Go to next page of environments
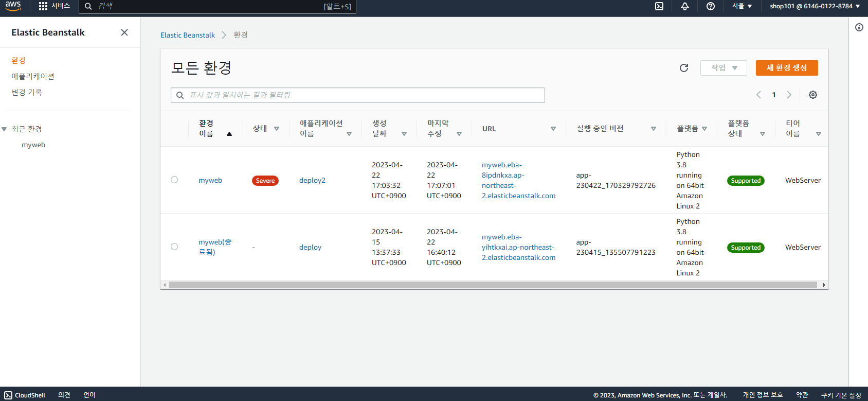Image resolution: width=868 pixels, height=401 pixels. (789, 95)
